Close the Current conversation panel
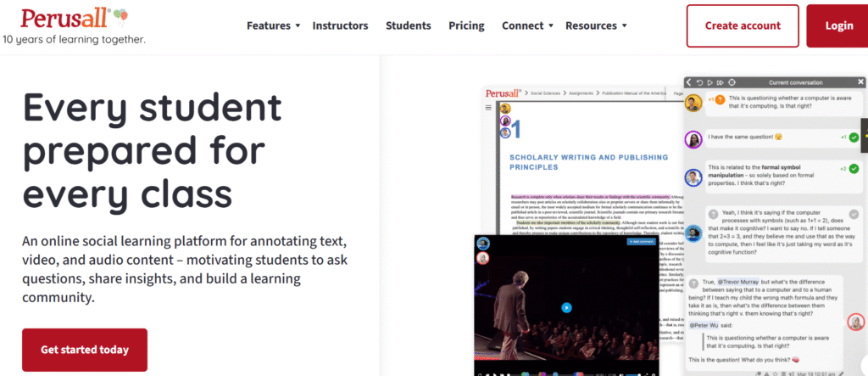 coord(860,82)
